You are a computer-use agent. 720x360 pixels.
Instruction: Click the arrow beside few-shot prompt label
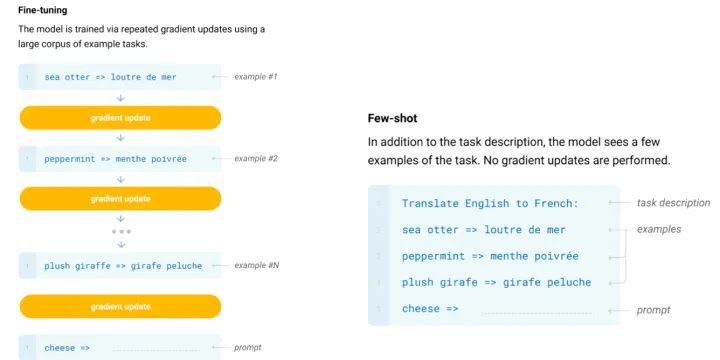click(x=619, y=310)
